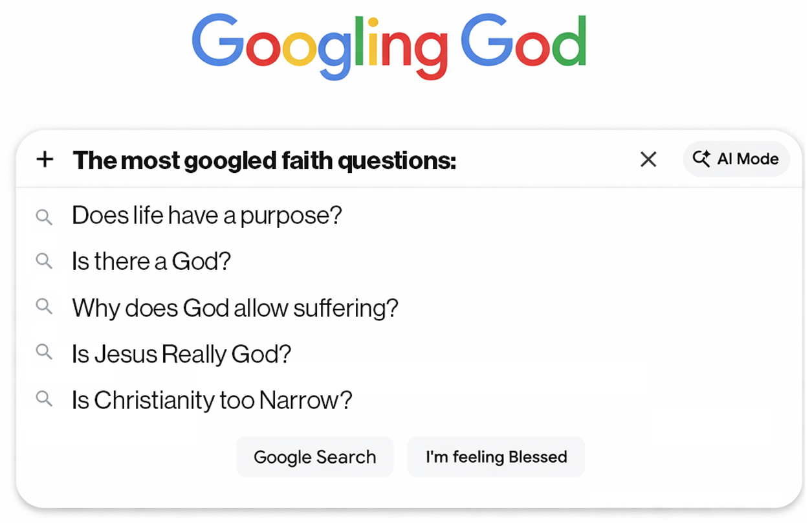
Task: Click the magnifier icon beside "Does life have a purpose?"
Action: point(44,216)
